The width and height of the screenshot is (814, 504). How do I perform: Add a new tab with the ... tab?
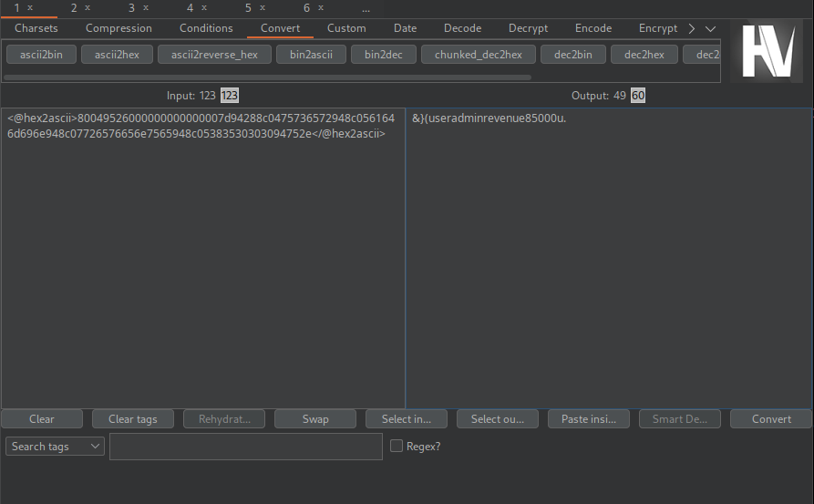point(366,8)
